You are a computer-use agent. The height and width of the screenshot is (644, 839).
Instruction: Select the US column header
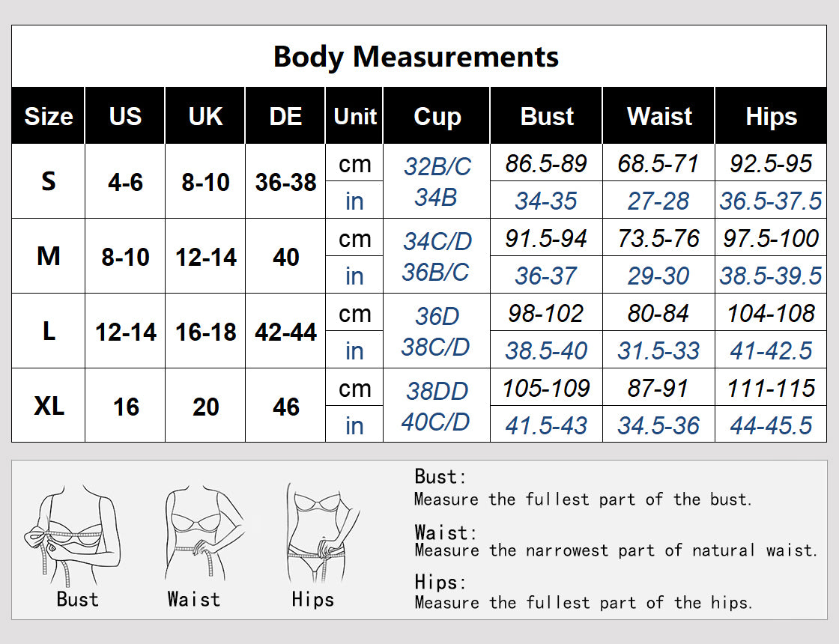pyautogui.click(x=125, y=117)
